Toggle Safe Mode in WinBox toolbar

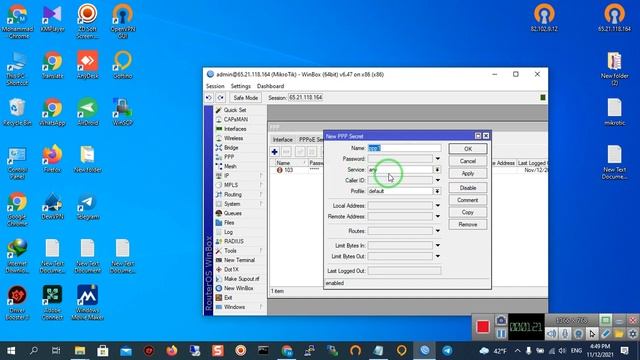(x=245, y=98)
